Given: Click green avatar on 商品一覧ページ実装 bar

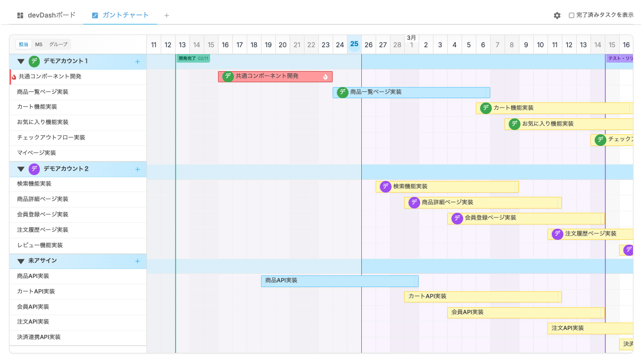Looking at the screenshot, I should 343,92.
